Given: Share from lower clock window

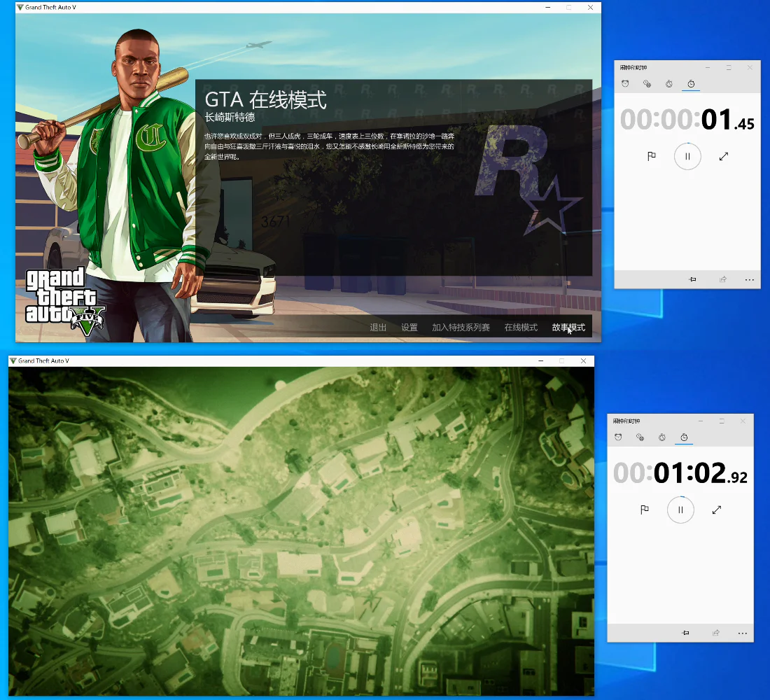Looking at the screenshot, I should click(x=716, y=633).
